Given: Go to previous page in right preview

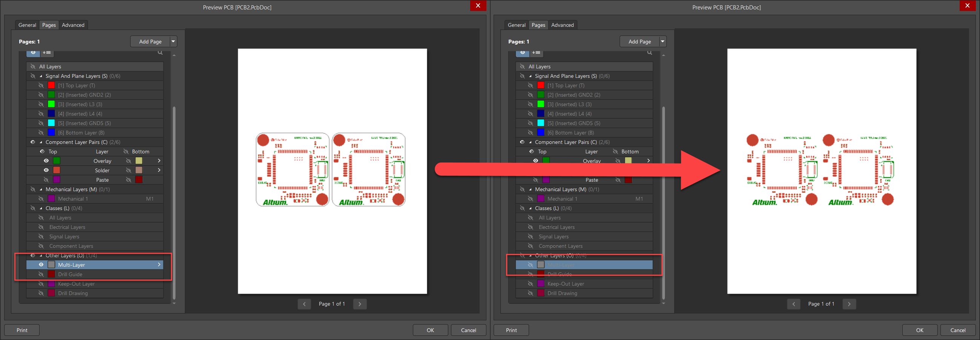Looking at the screenshot, I should click(x=794, y=304).
